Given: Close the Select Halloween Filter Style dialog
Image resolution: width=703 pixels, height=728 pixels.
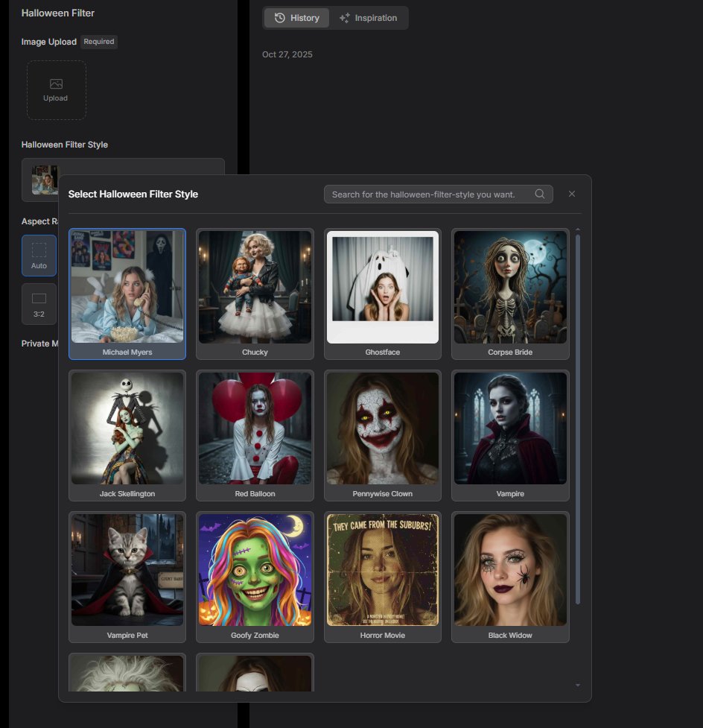Looking at the screenshot, I should click(572, 194).
